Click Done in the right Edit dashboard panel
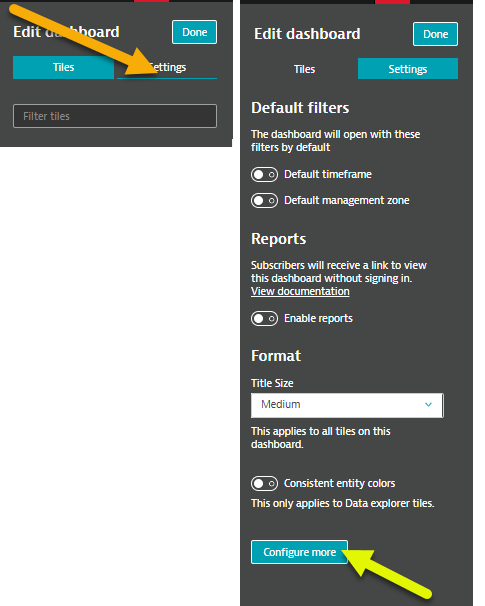The image size is (485, 606). click(435, 34)
